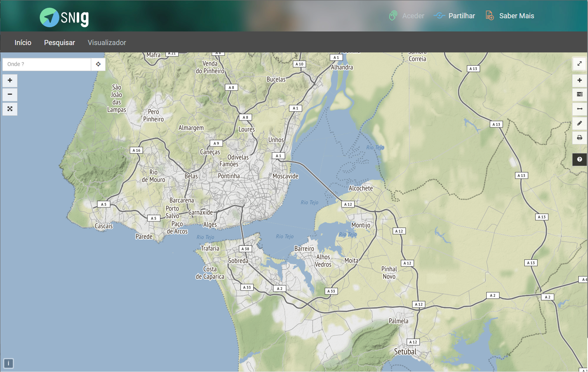Select the measure distance tool icon

(x=579, y=109)
